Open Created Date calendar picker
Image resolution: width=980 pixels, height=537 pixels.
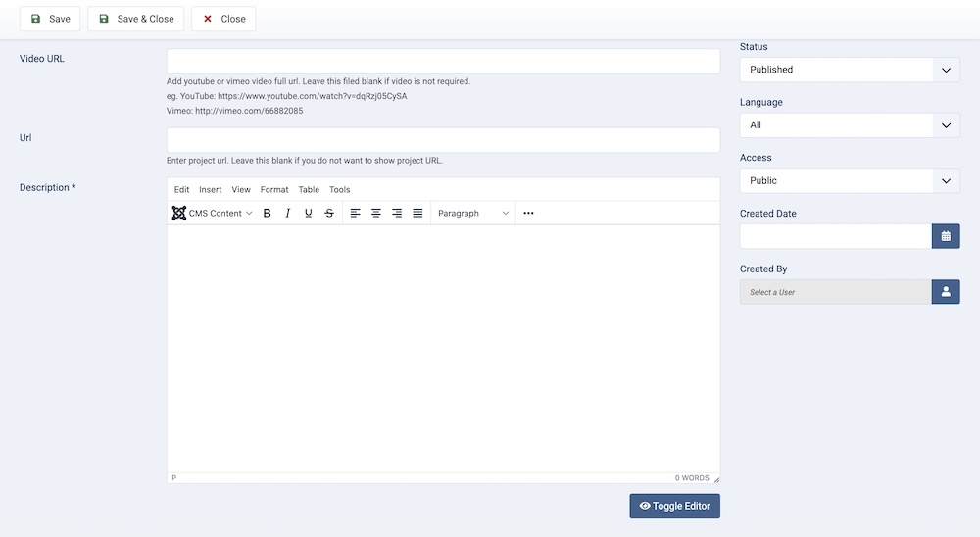[946, 236]
